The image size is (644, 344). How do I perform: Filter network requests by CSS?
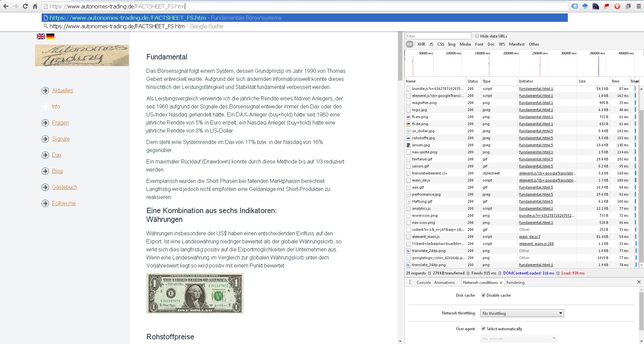[441, 44]
